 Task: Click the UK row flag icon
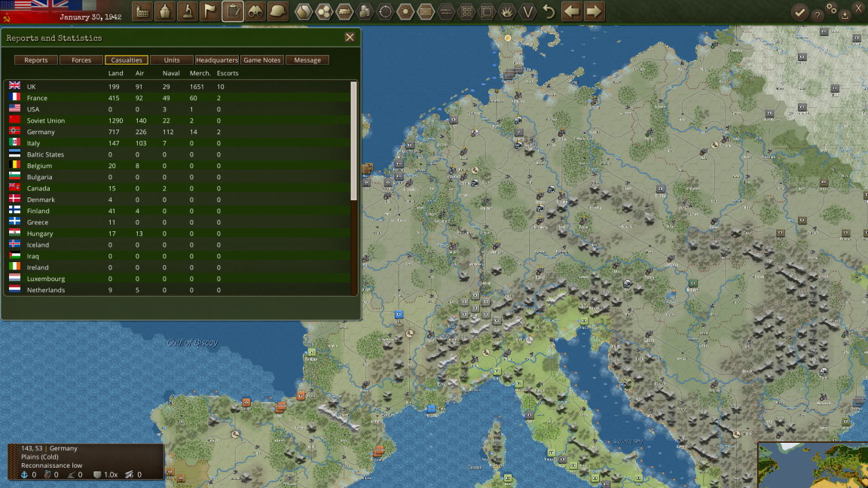15,86
